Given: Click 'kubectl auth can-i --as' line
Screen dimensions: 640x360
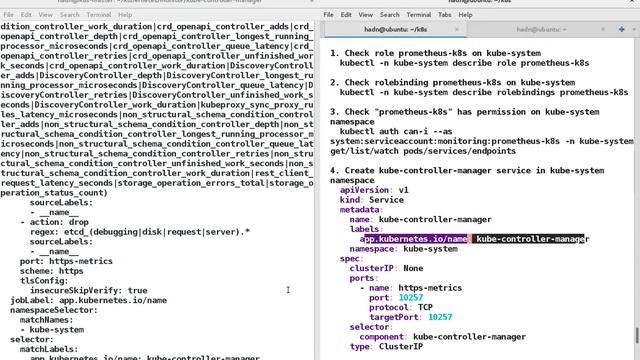Looking at the screenshot, I should [x=396, y=131].
